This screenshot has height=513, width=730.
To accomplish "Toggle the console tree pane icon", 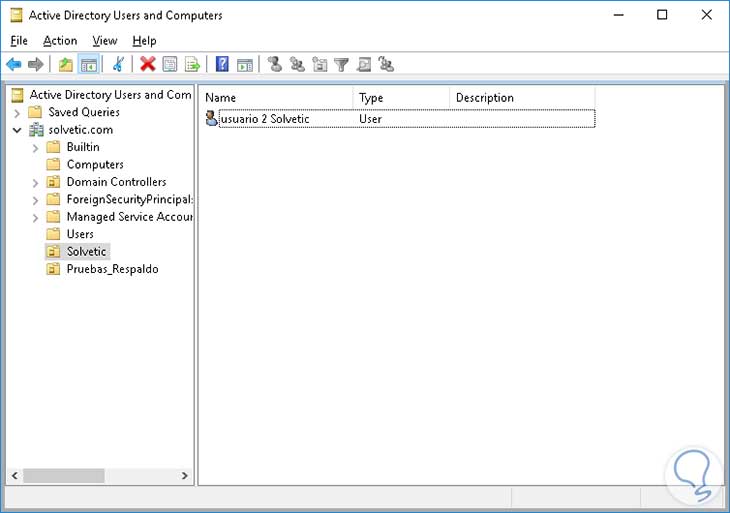I will coord(88,64).
